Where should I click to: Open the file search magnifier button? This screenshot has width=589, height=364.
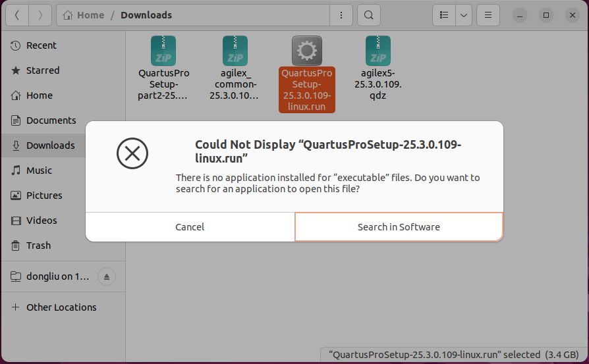369,15
